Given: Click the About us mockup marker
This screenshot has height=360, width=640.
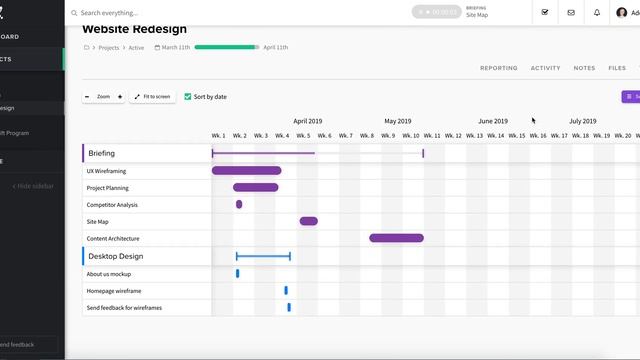Looking at the screenshot, I should pos(238,274).
